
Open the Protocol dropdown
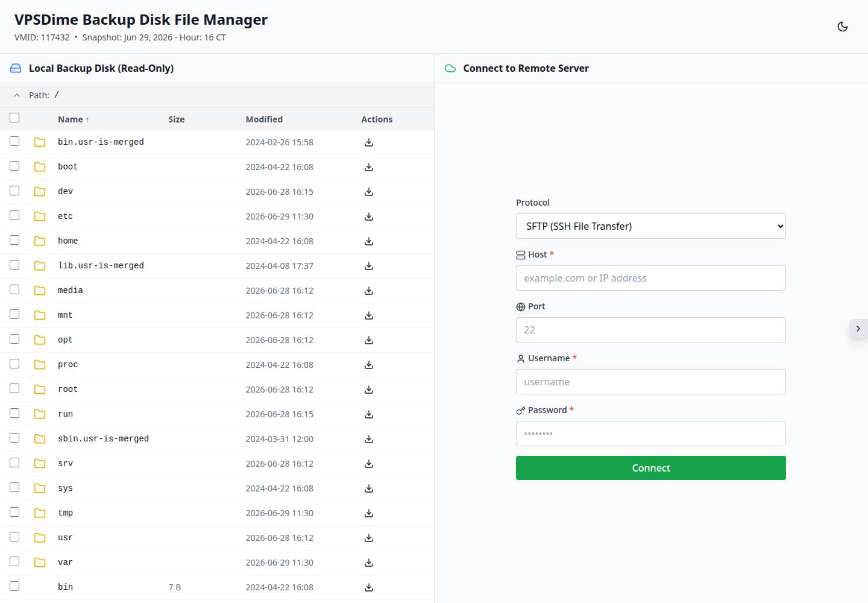tap(651, 226)
